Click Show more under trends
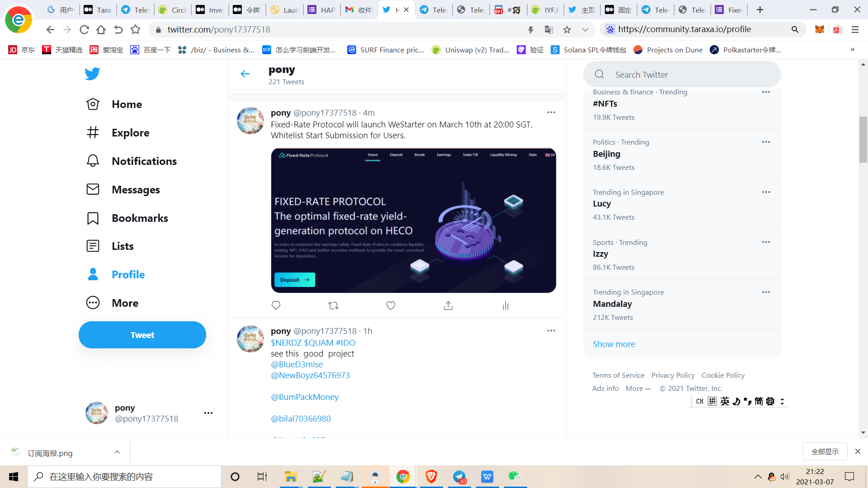 click(x=614, y=344)
